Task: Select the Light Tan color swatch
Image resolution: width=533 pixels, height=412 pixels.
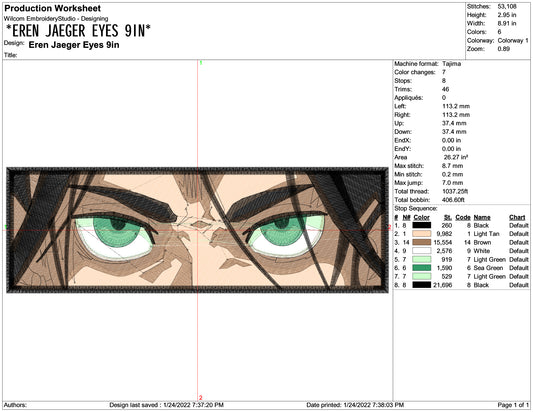Action: pyautogui.click(x=422, y=234)
